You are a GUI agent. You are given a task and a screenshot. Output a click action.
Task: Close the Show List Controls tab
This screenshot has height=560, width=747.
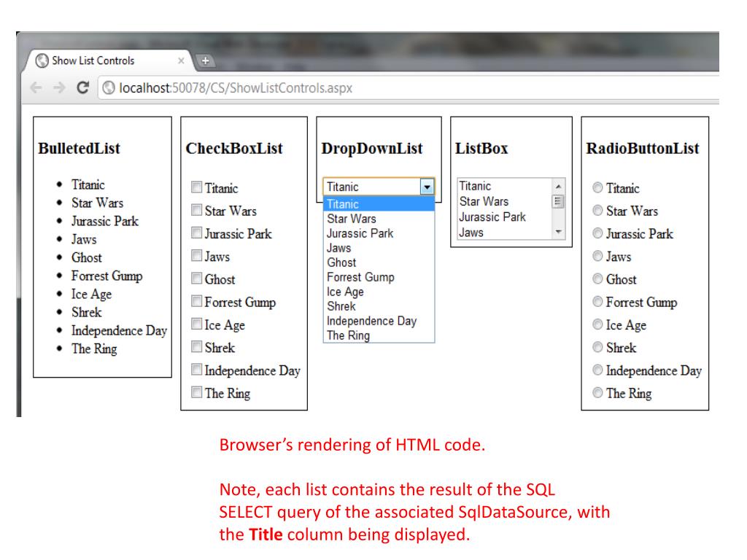coord(181,61)
